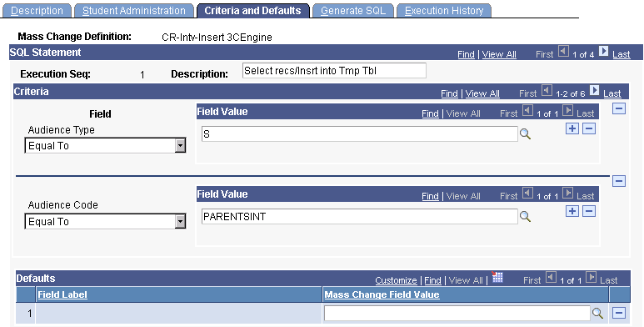The image size is (644, 327).
Task: Delete the Audience Code criteria row
Action: click(619, 181)
